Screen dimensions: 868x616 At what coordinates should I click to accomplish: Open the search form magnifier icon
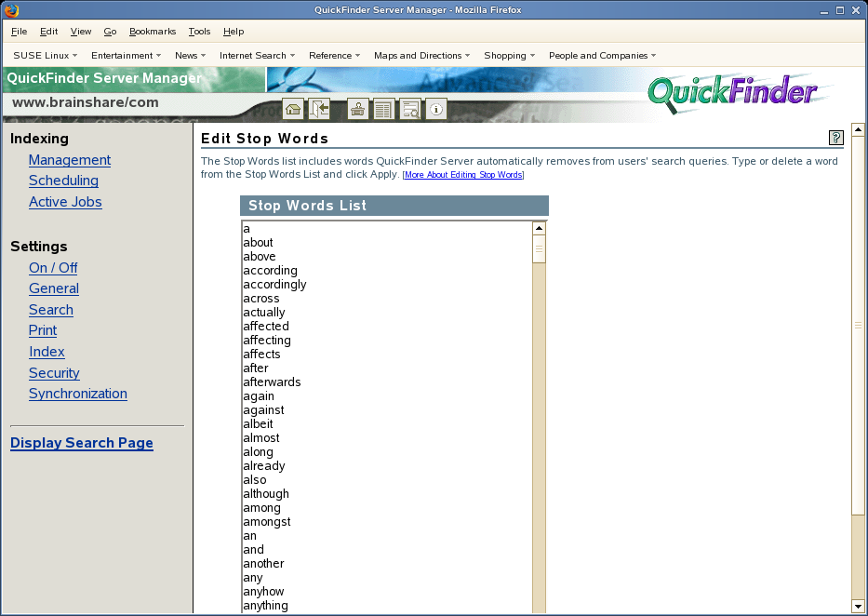pos(410,109)
